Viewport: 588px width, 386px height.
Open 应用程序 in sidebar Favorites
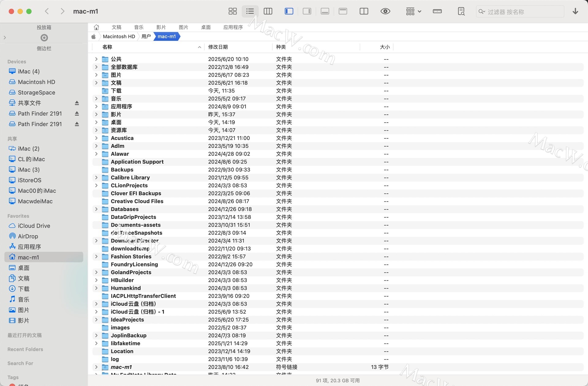[29, 247]
